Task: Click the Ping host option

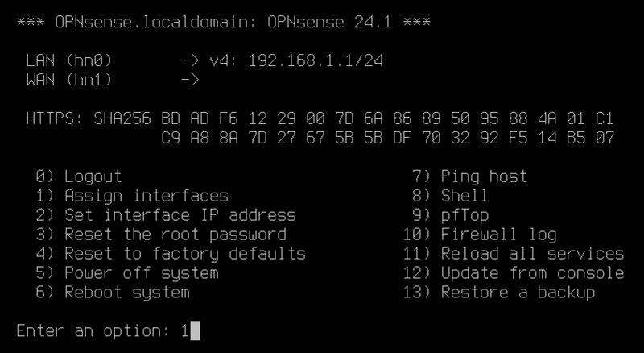Action: click(x=484, y=176)
